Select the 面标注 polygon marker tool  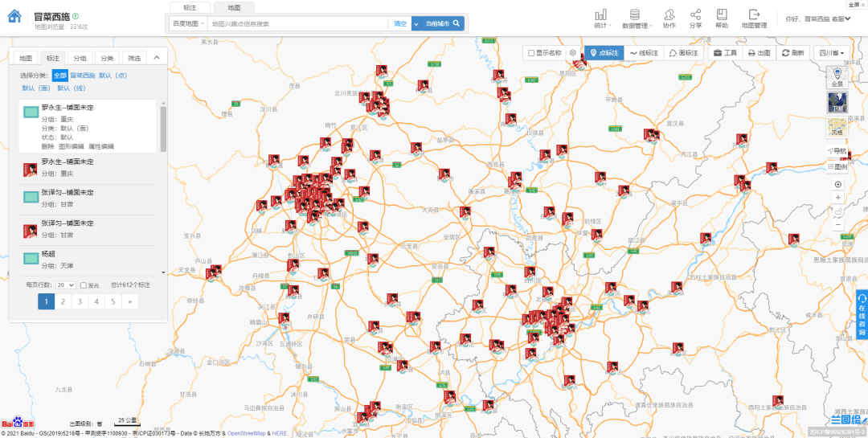coord(684,53)
